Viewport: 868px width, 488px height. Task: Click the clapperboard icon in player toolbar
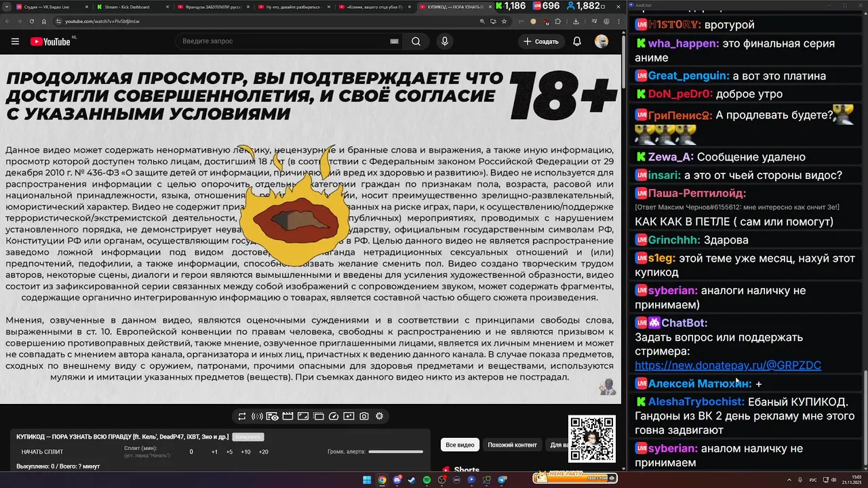288,416
